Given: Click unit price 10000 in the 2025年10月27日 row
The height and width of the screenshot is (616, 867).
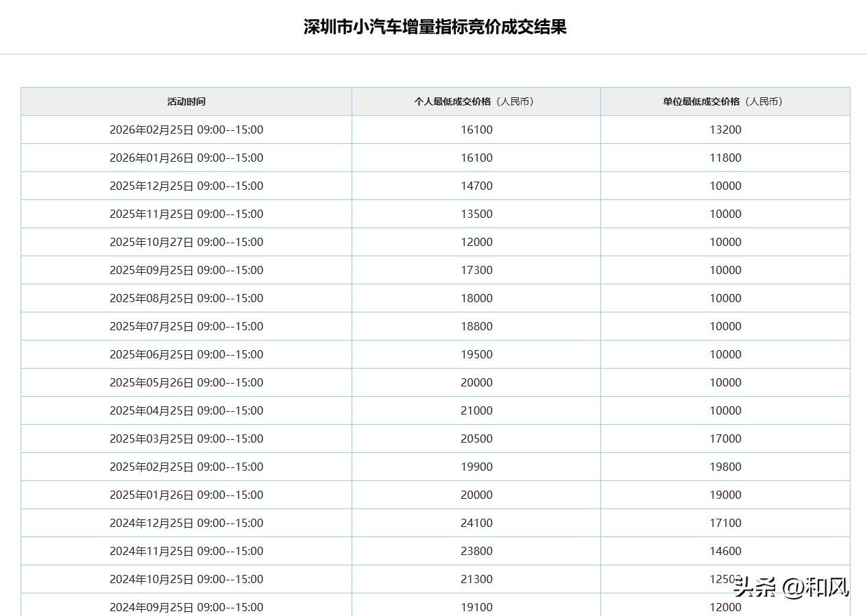Looking at the screenshot, I should click(725, 242).
